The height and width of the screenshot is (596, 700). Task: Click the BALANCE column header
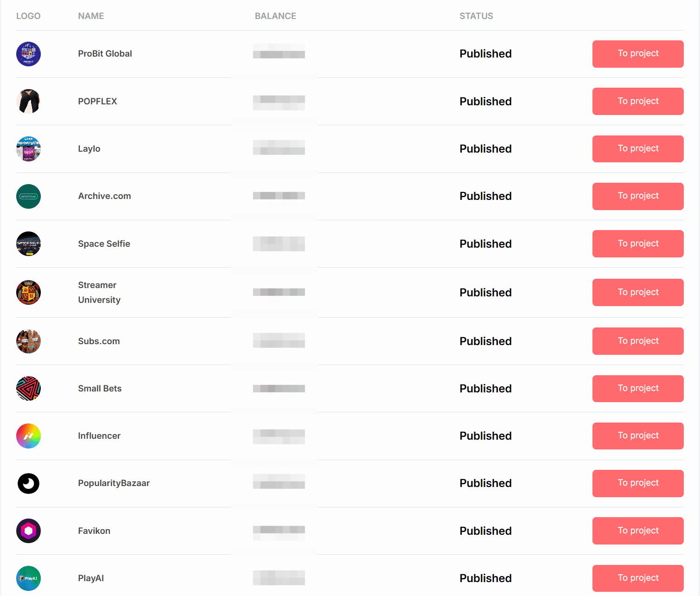(x=275, y=16)
